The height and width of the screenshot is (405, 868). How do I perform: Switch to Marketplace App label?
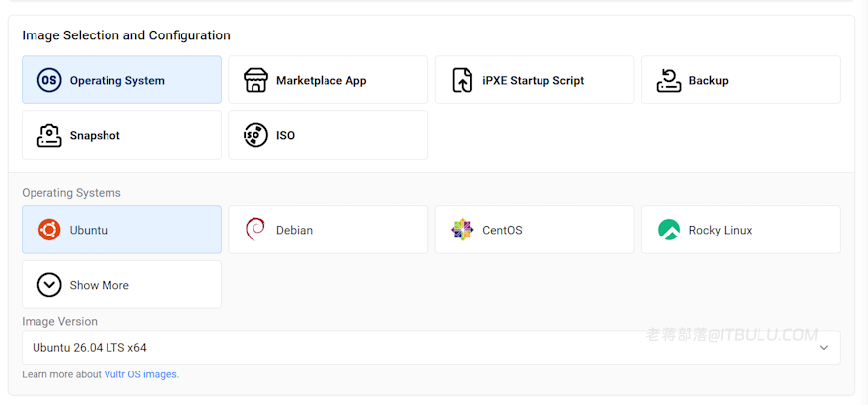click(x=322, y=80)
